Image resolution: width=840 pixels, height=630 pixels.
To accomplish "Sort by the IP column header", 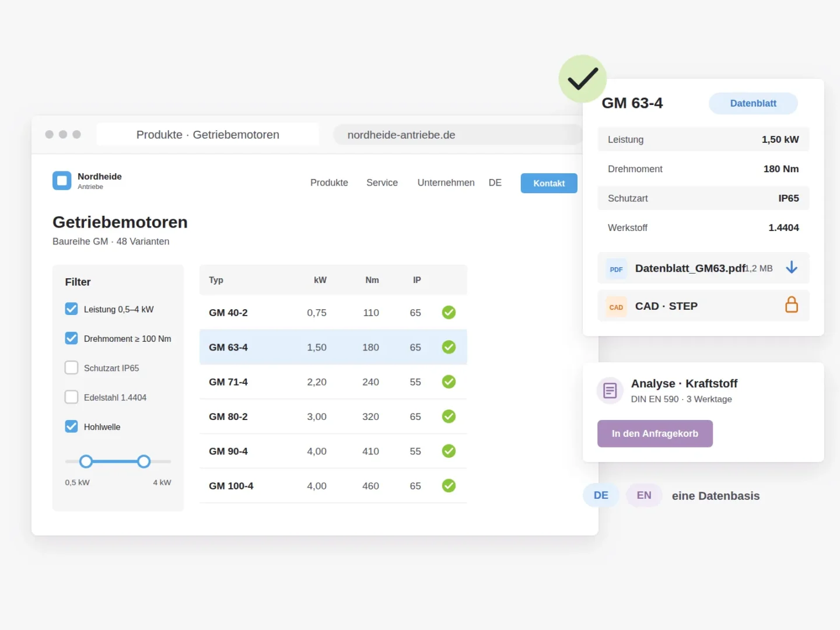I will point(417,280).
